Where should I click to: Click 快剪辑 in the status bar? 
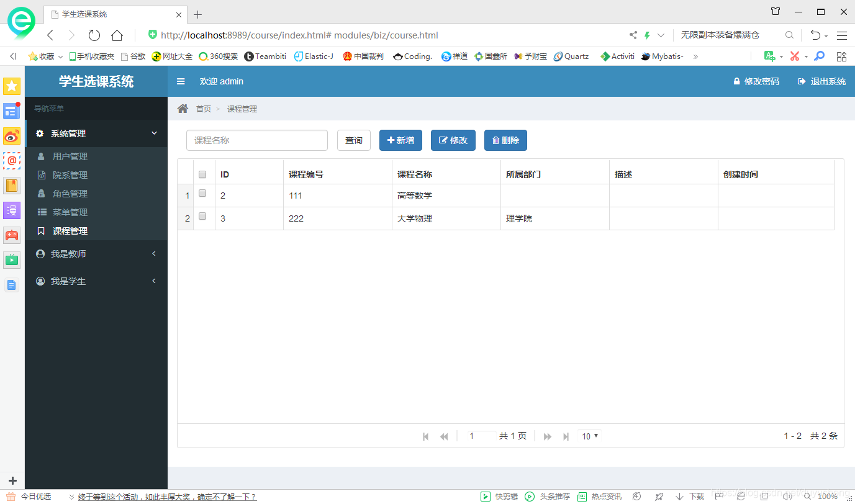500,497
